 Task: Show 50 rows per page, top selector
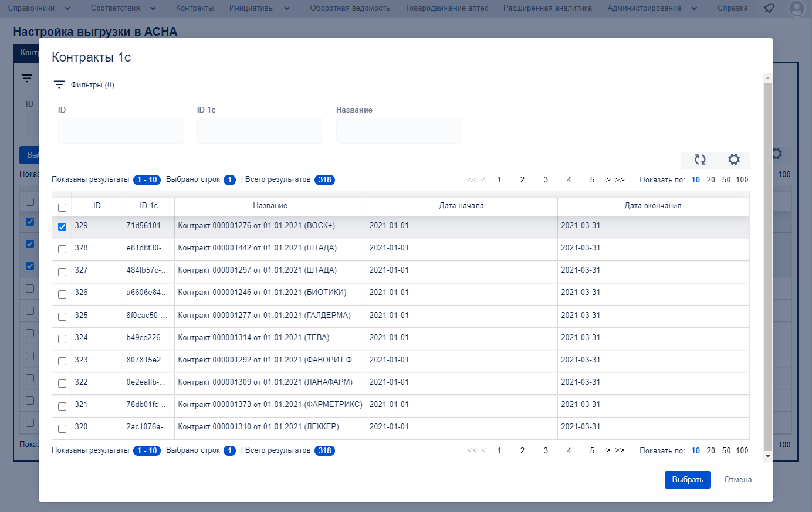[726, 179]
